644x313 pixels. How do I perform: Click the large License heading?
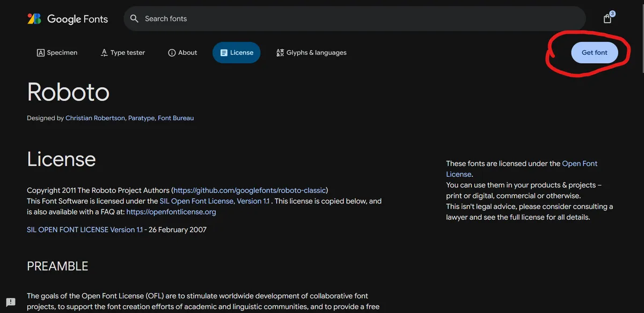pos(61,159)
